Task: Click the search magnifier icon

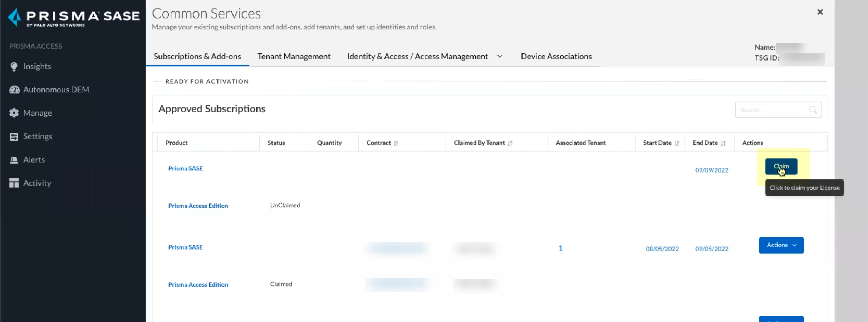Action: pos(813,110)
